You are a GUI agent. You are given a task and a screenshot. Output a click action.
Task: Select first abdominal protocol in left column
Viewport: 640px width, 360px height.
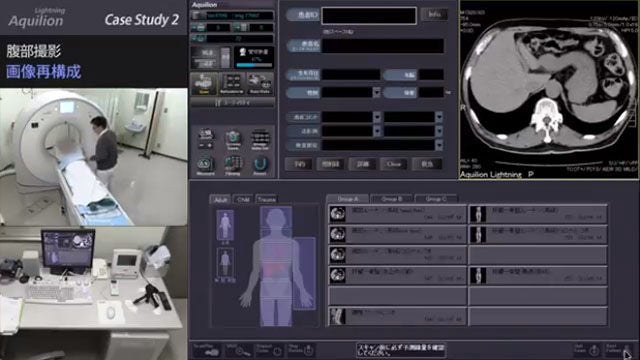397,214
